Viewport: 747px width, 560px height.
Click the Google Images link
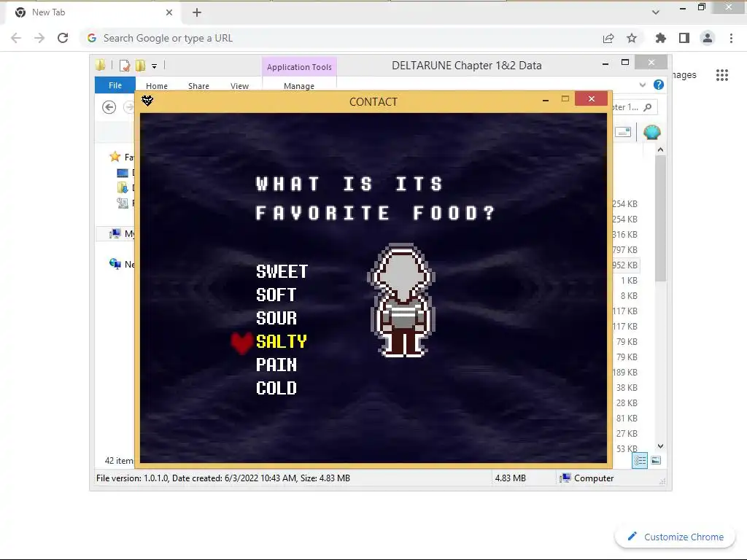(x=684, y=75)
